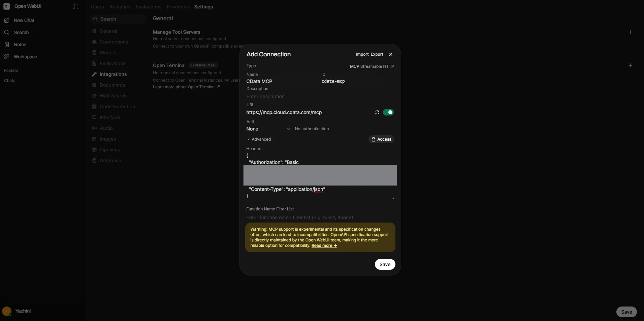644x321 pixels.
Task: Click the database icon beside Database
Action: [94, 160]
